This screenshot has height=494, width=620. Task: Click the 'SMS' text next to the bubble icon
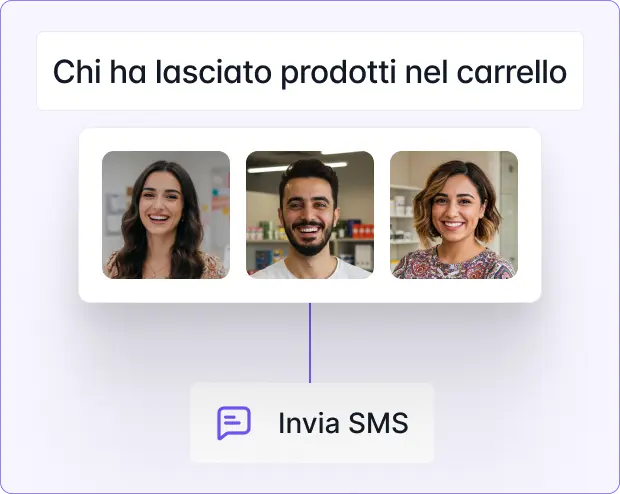coord(378,423)
